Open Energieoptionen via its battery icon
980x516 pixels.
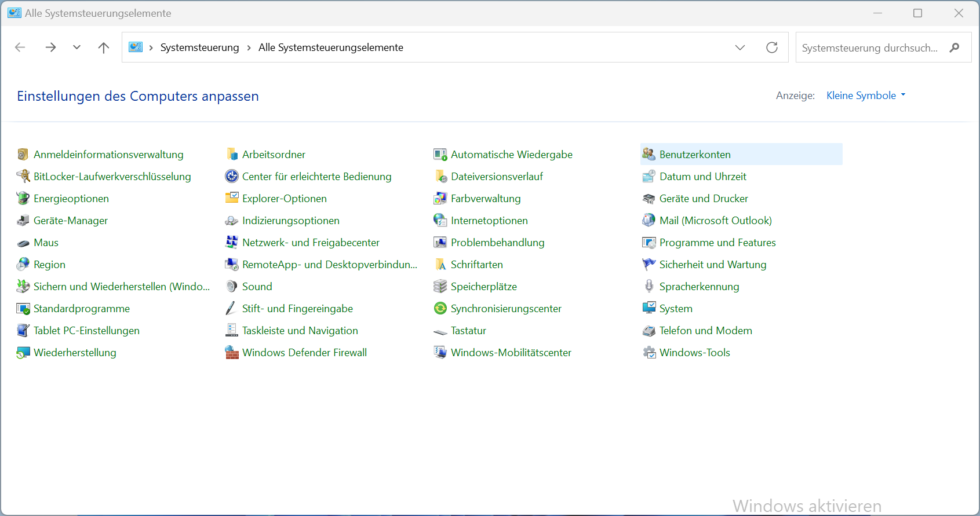pyautogui.click(x=23, y=199)
